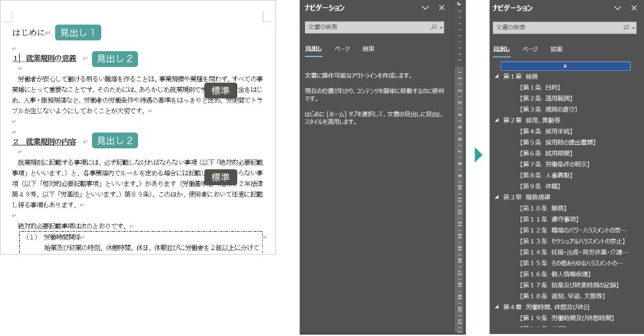Click the 見出し 2 label beside 就業規則の意義

tap(114, 58)
